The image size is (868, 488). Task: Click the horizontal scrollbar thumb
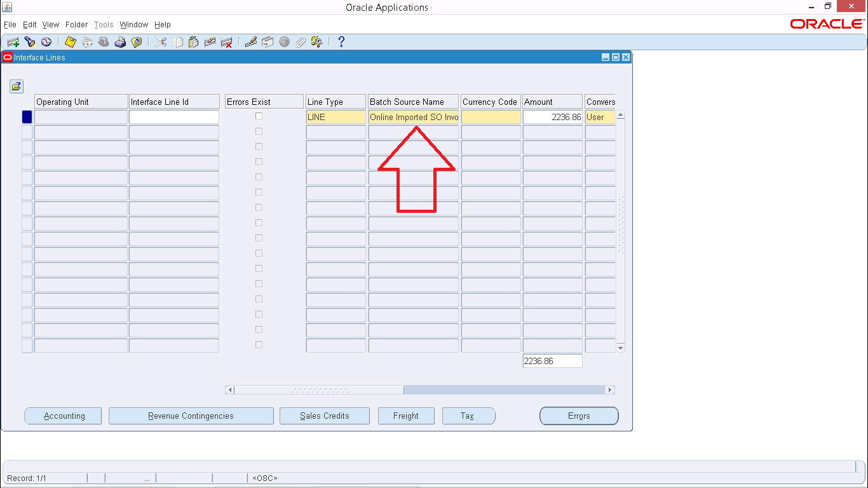(319, 390)
